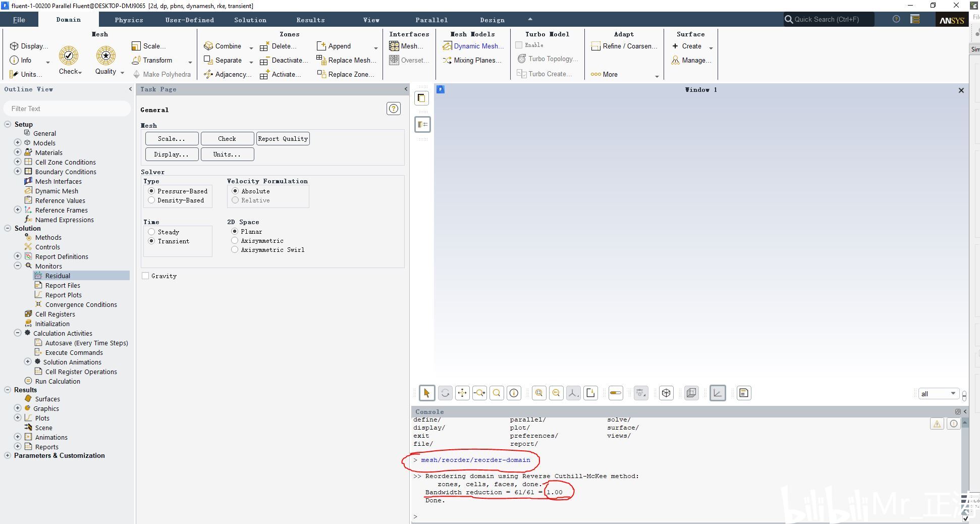The image size is (980, 524).
Task: Collapse the Monitors tree node
Action: (x=18, y=266)
